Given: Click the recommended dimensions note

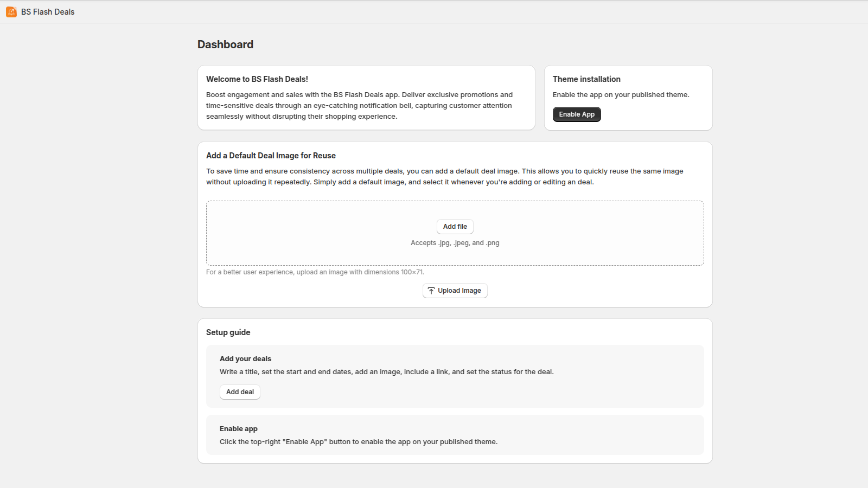Looking at the screenshot, I should coord(315,272).
